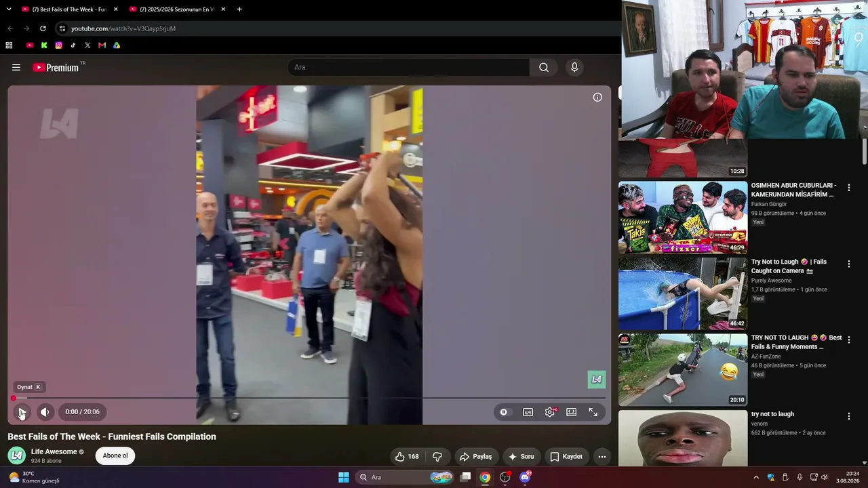The width and height of the screenshot is (868, 488).
Task: Open OSIMHEN ABUR CUBURLARI video thumbnail
Action: click(683, 218)
